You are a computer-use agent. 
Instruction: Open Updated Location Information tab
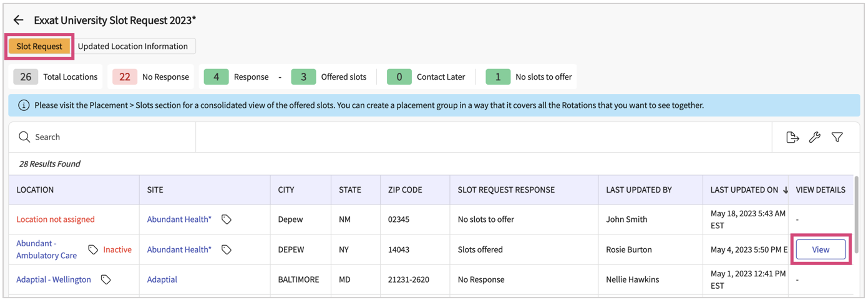[x=133, y=46]
